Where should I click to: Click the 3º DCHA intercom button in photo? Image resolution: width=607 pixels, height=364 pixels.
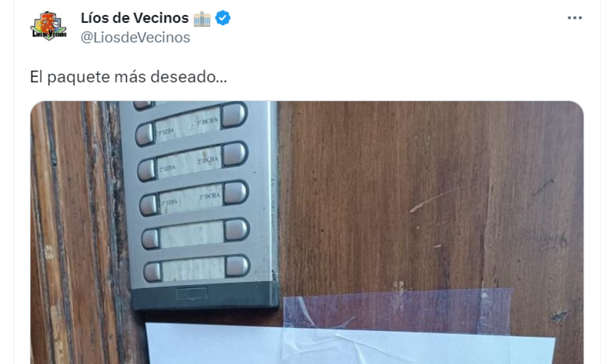(x=234, y=115)
